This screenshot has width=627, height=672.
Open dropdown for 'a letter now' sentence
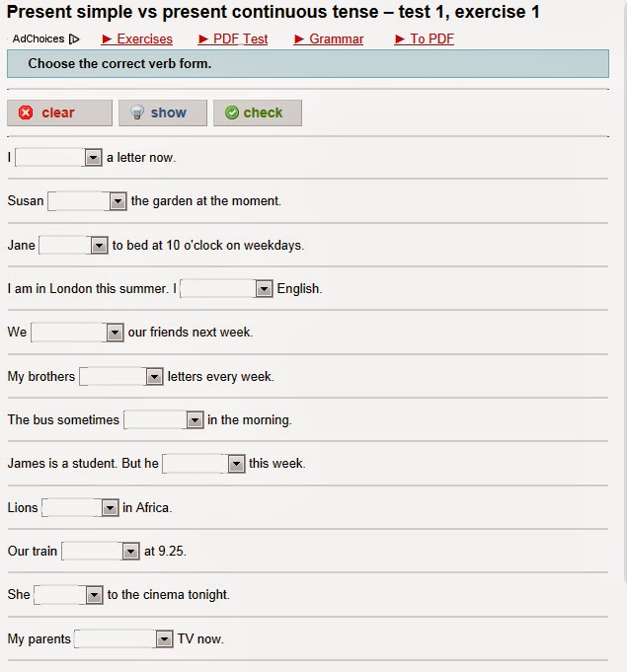58,157
